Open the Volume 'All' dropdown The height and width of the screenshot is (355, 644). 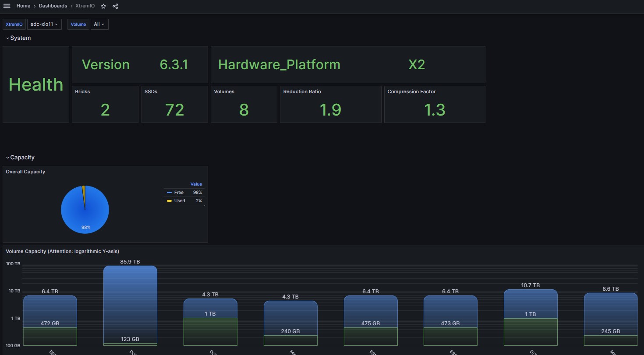[99, 25]
